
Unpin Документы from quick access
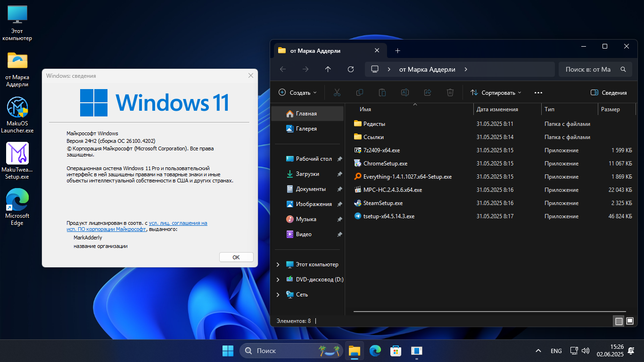[339, 189]
